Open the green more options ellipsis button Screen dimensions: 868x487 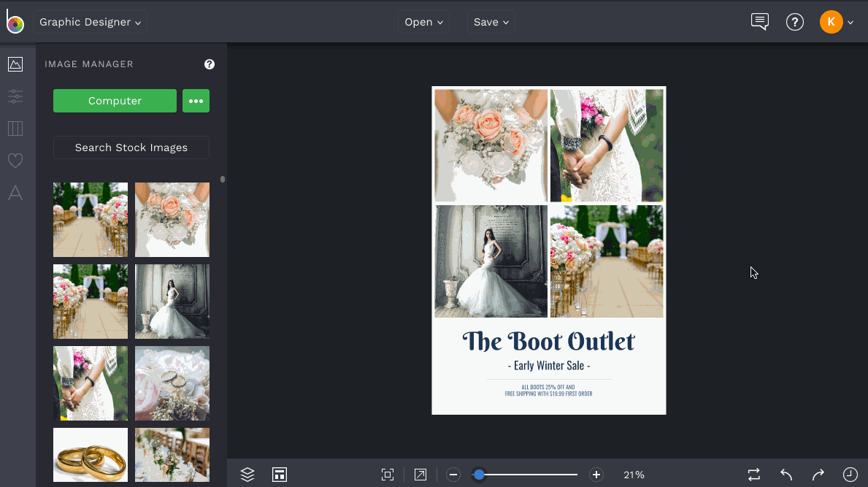pyautogui.click(x=196, y=101)
